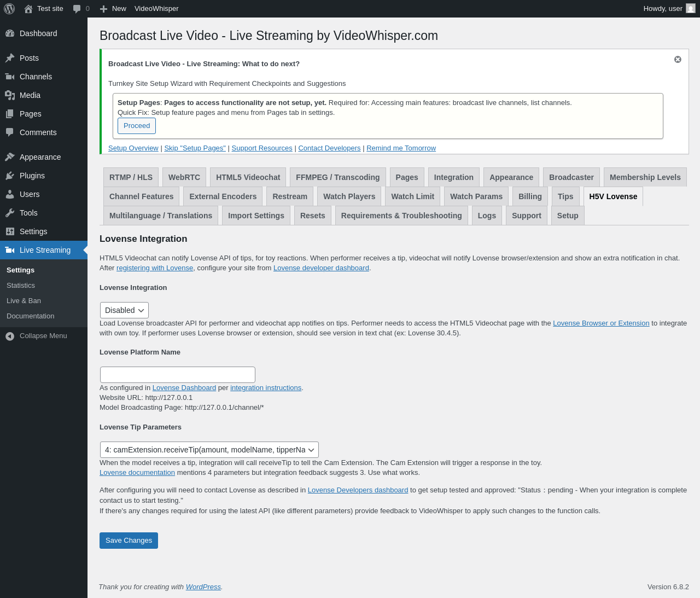Screen dimensions: 700x598
Task: Click the Appearance paintbrush icon
Action: 10,157
